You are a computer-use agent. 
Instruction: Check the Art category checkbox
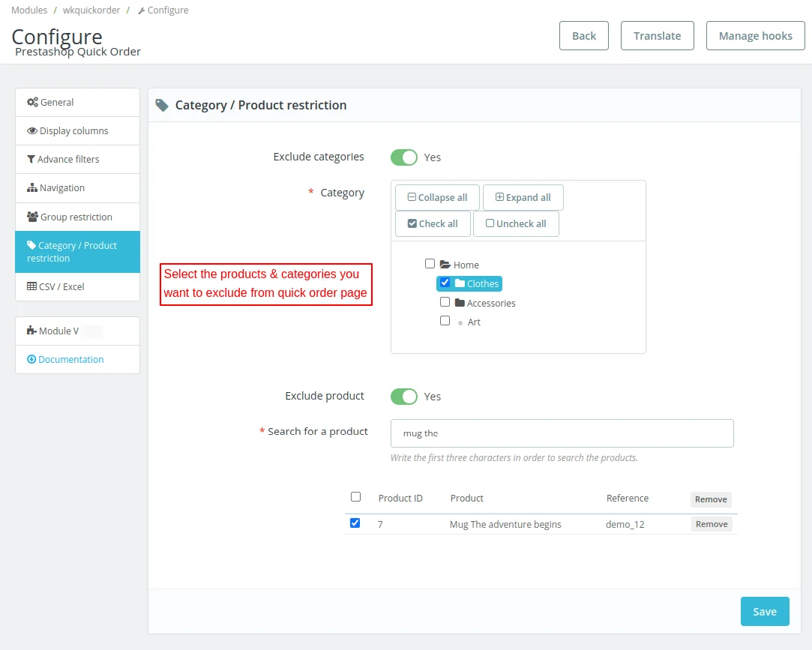tap(445, 321)
